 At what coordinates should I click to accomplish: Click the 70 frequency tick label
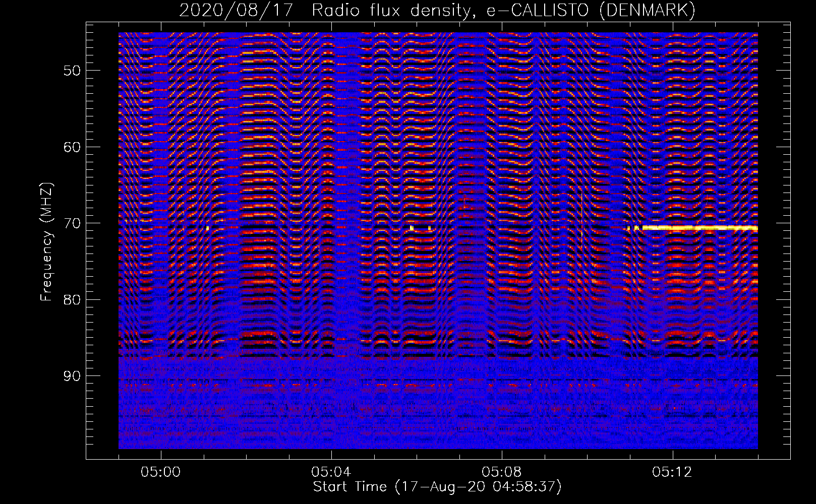click(x=72, y=223)
